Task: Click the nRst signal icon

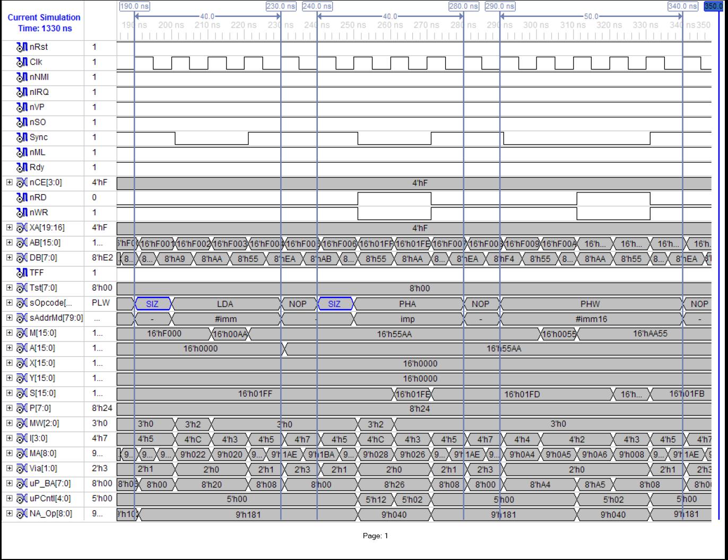Action: (22, 47)
